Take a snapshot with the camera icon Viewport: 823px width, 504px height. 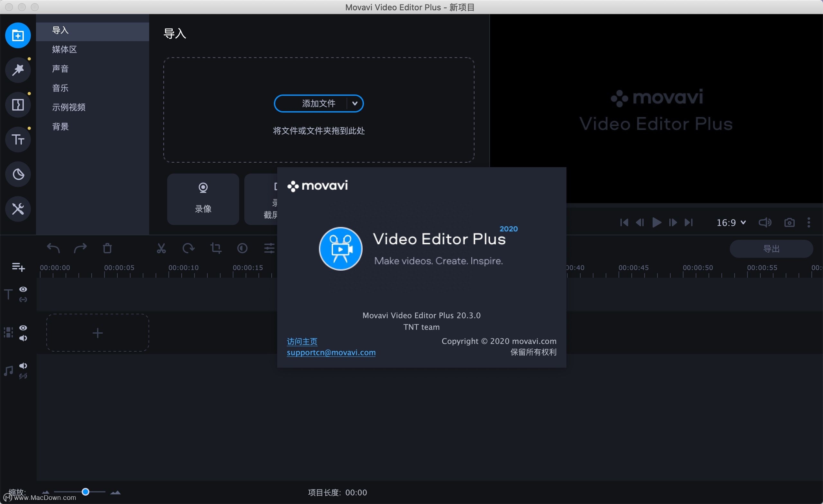click(790, 222)
